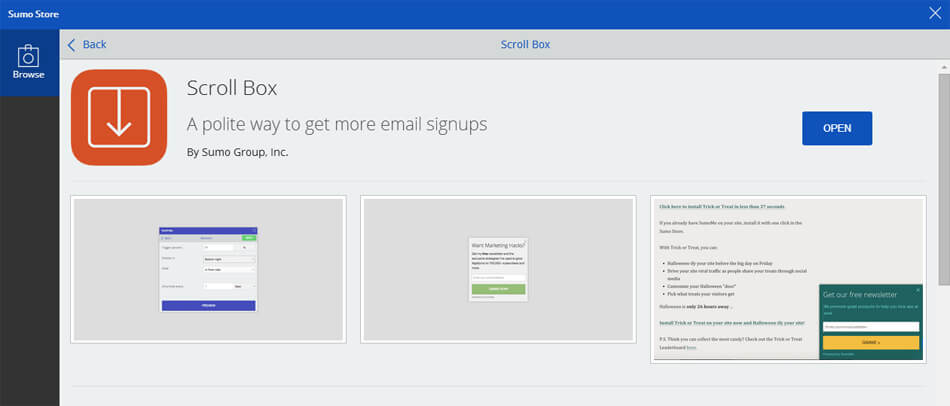Click the vertical scrollbar thumb
Screen dimensions: 950x406
[x=944, y=179]
